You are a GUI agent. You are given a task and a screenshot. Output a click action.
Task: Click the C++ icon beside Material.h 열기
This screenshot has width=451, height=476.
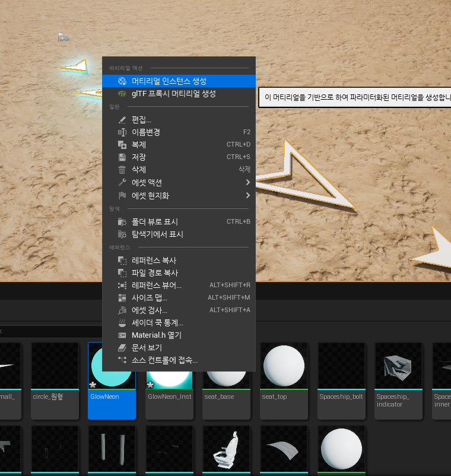122,335
